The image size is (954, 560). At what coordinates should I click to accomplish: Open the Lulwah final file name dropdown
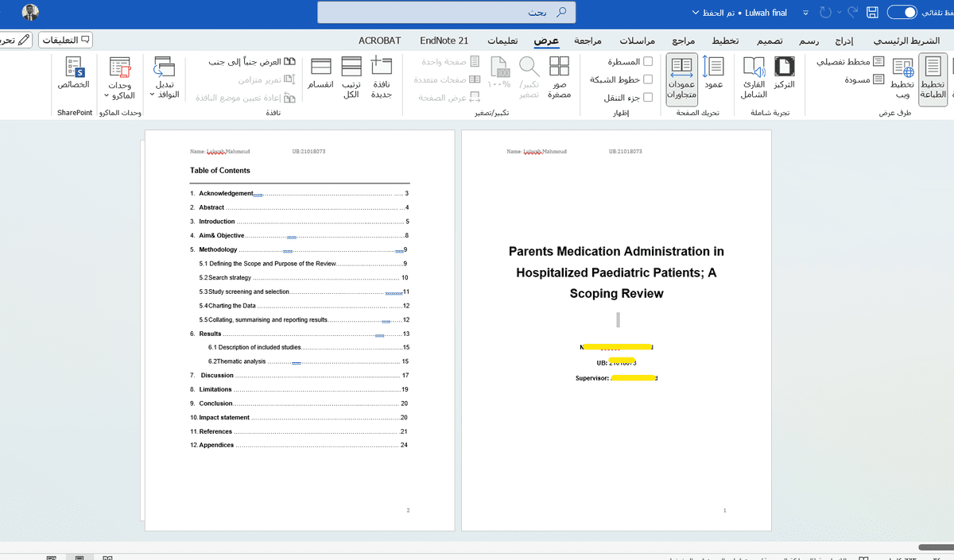point(805,14)
